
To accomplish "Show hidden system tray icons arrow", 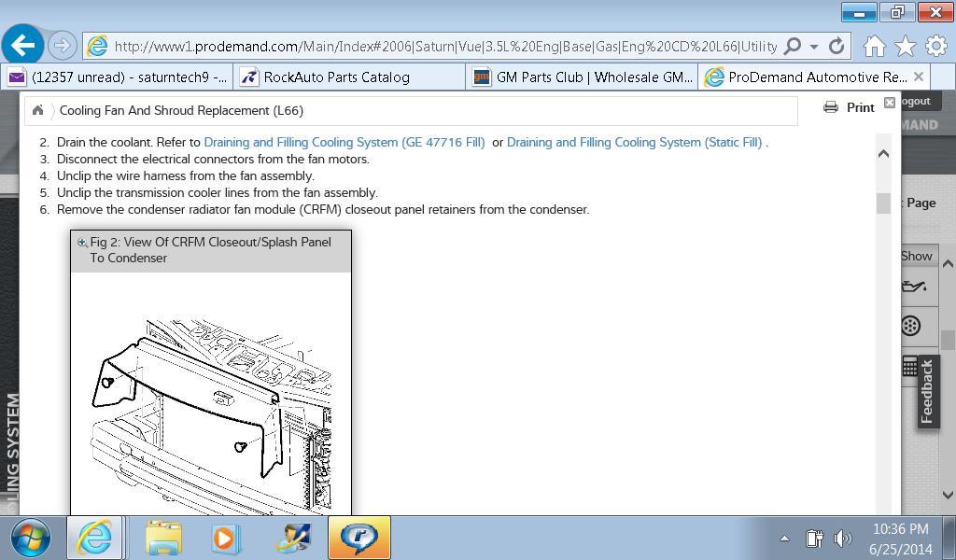I will tap(784, 539).
